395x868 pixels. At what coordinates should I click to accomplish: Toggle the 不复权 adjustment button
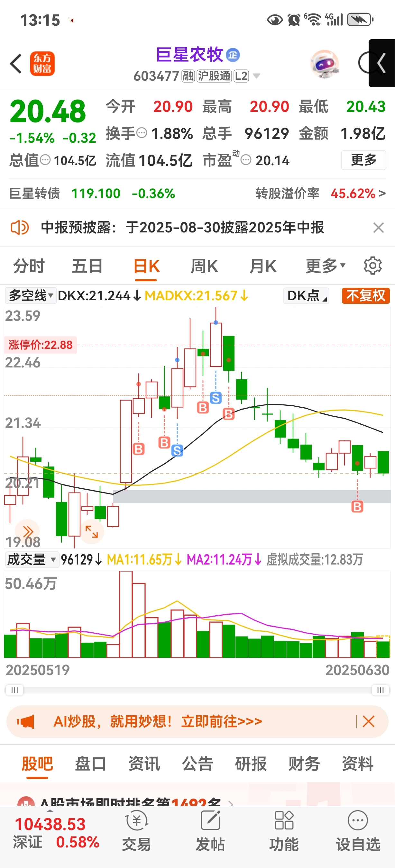pyautogui.click(x=366, y=295)
